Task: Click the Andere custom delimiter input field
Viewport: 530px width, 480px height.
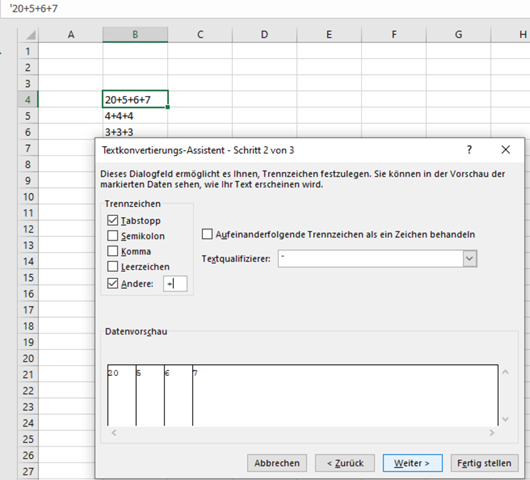Action: pyautogui.click(x=175, y=284)
